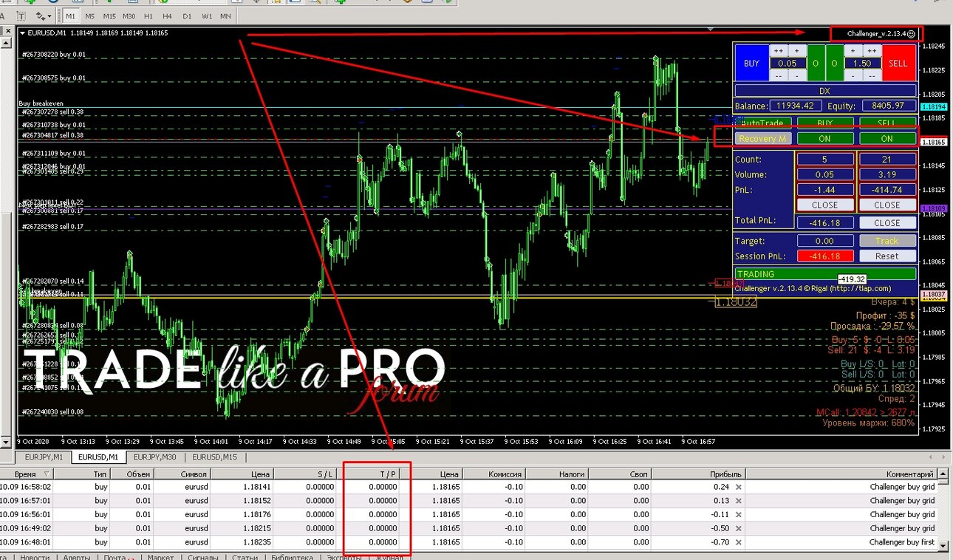Viewport: 953px width, 560px height.
Task: Click the sell lot size field 1.50
Action: click(861, 64)
